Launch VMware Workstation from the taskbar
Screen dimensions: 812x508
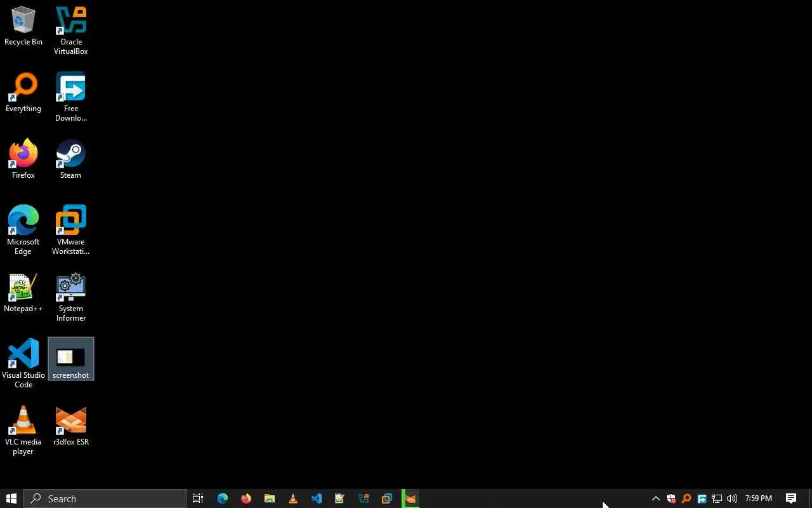[x=387, y=498]
